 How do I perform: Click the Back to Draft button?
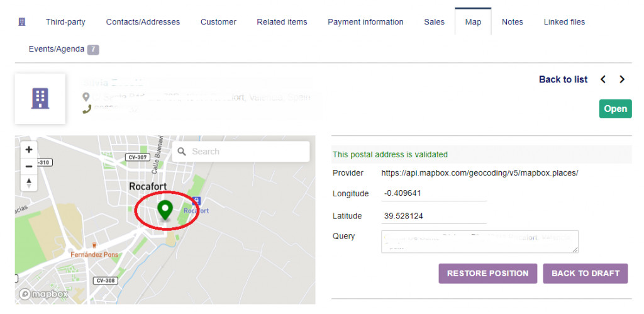[x=585, y=274]
